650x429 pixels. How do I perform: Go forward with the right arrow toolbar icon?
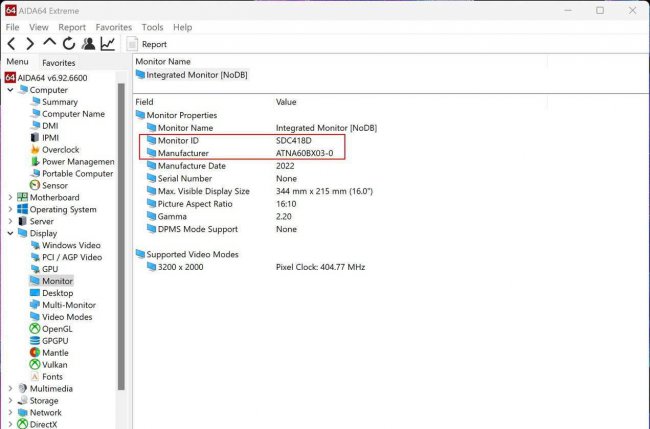pyautogui.click(x=30, y=44)
